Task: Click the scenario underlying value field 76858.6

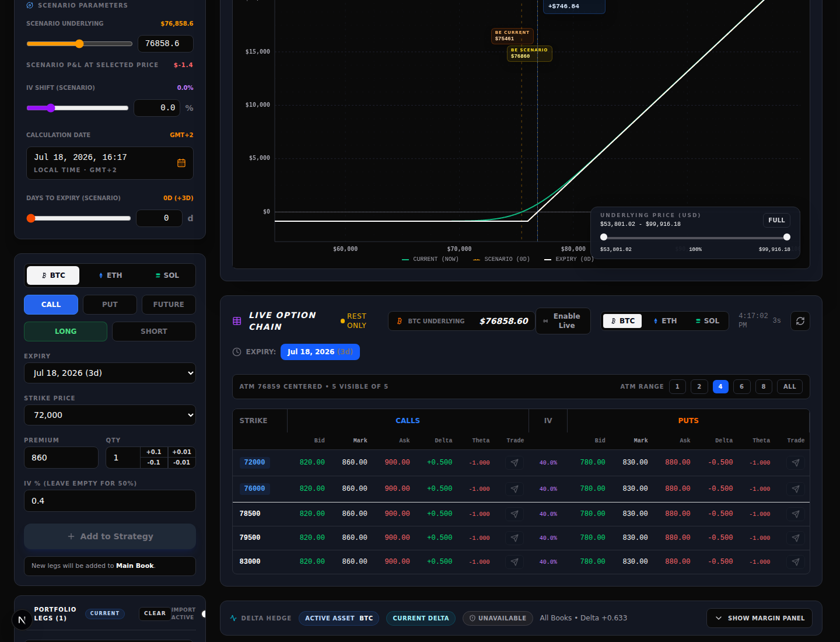Action: click(x=166, y=44)
